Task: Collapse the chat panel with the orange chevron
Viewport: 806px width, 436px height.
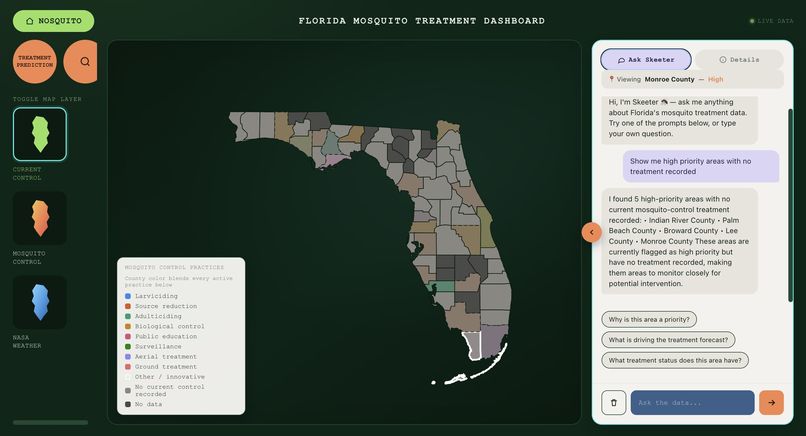Action: click(592, 232)
